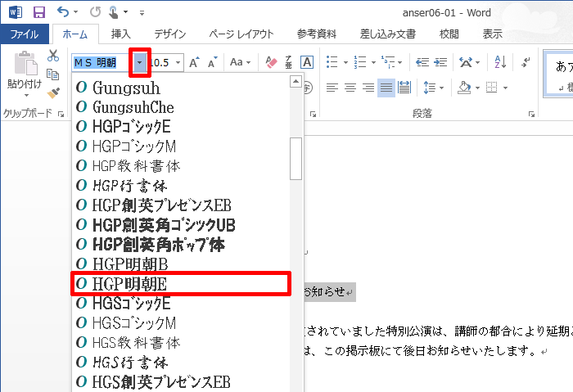Choose HGP教科書体 font

pos(182,166)
